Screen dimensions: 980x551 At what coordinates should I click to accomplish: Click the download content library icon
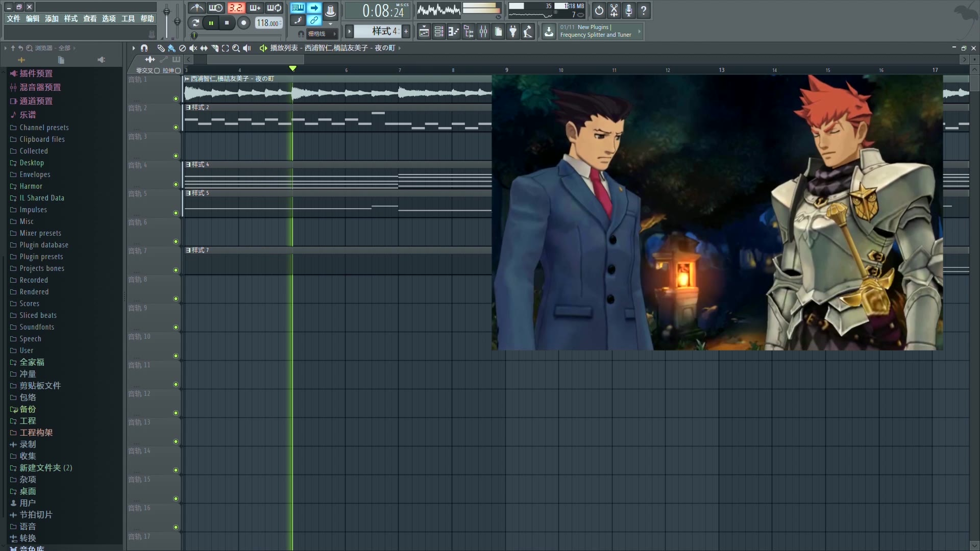point(549,32)
